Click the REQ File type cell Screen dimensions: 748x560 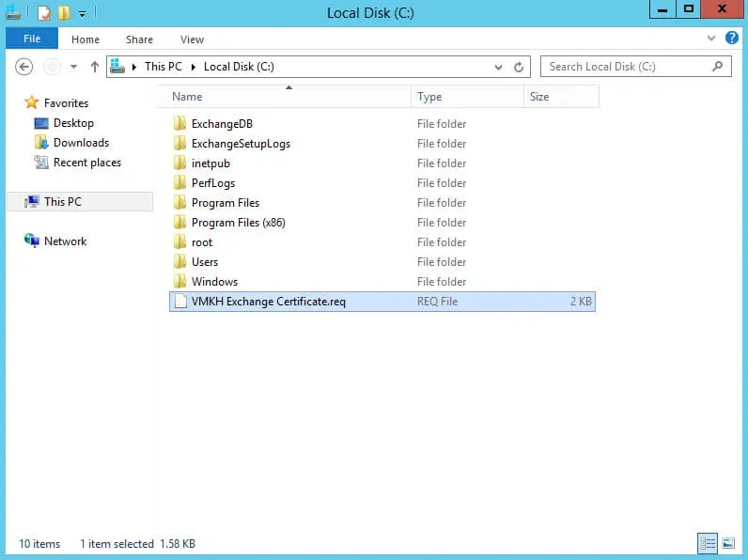pyautogui.click(x=438, y=302)
